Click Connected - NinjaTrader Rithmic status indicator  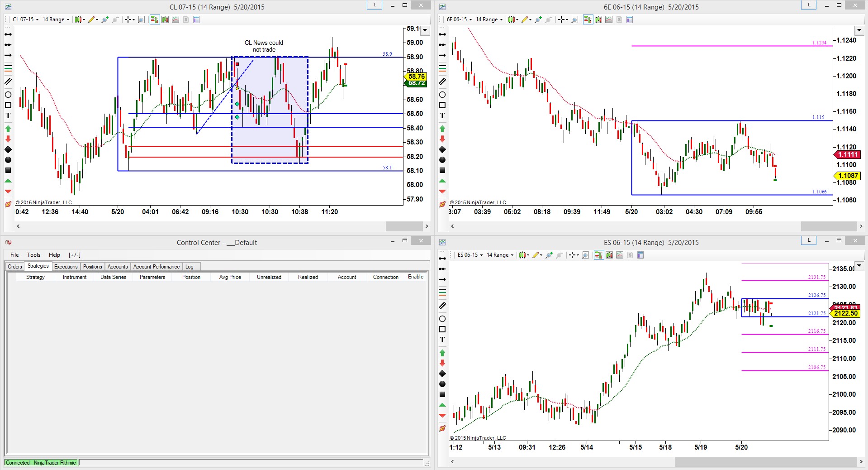click(x=41, y=463)
